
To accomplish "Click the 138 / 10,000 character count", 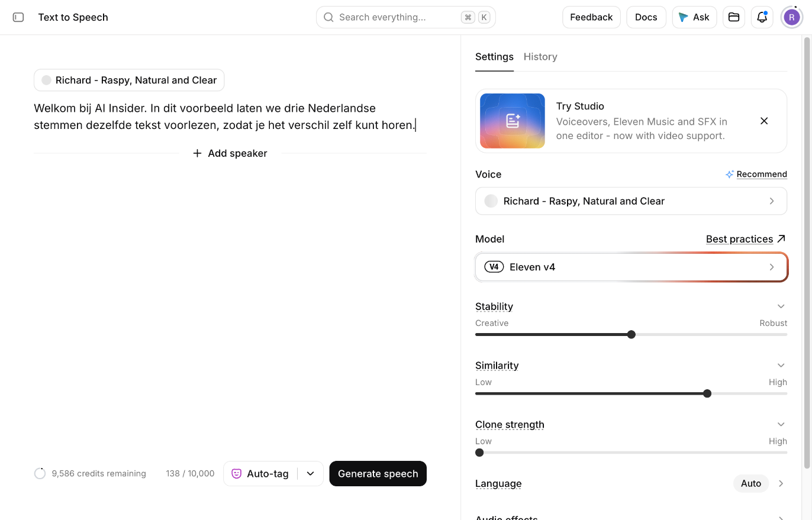I will [190, 474].
